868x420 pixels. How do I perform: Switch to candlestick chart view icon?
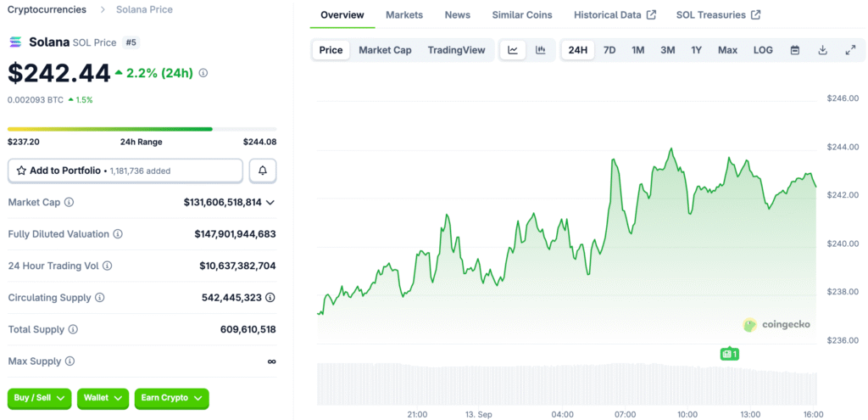coord(541,50)
